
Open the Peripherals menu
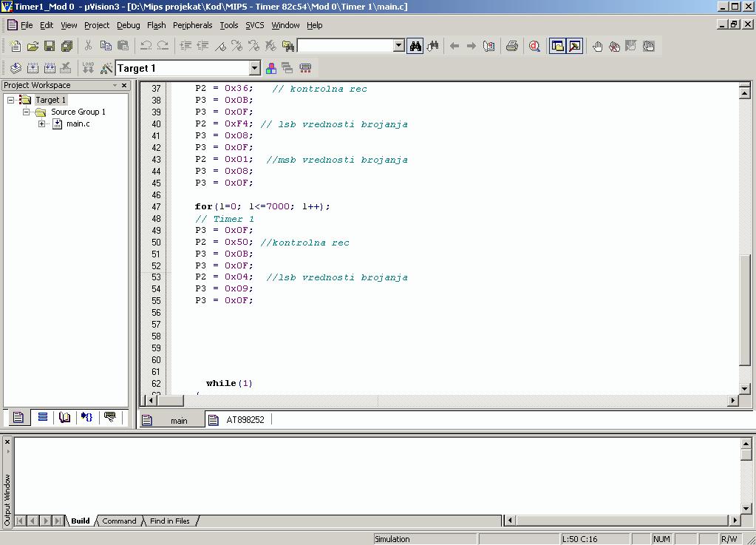pos(192,25)
